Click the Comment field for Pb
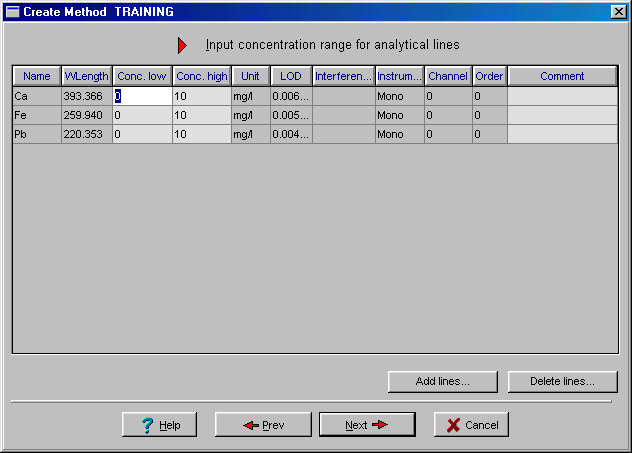This screenshot has height=453, width=632. [x=562, y=134]
